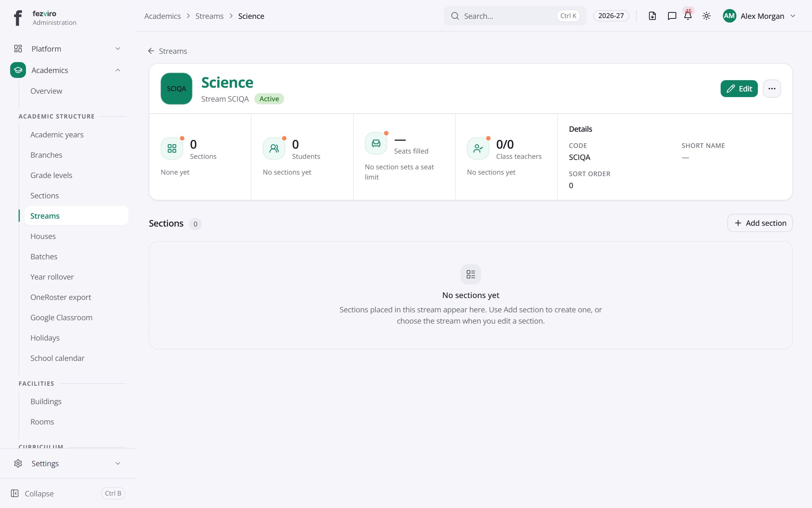This screenshot has height=508, width=812.
Task: Click the Edit button
Action: pyautogui.click(x=739, y=88)
